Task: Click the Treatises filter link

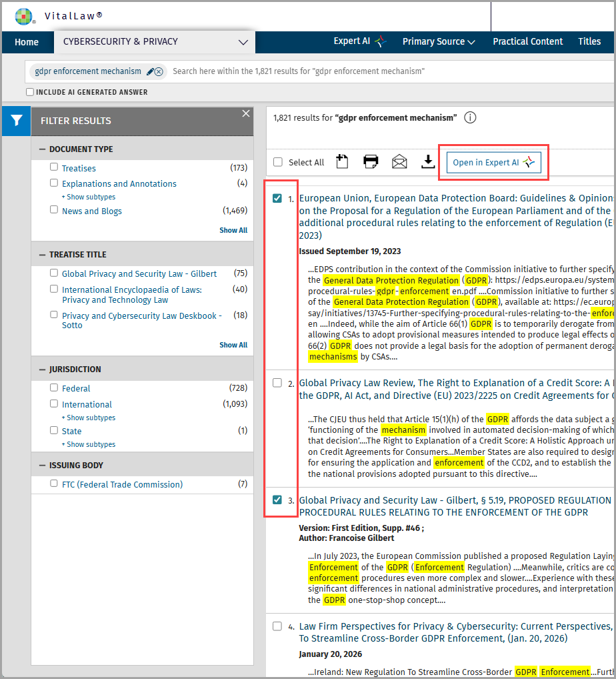Action: pyautogui.click(x=79, y=169)
